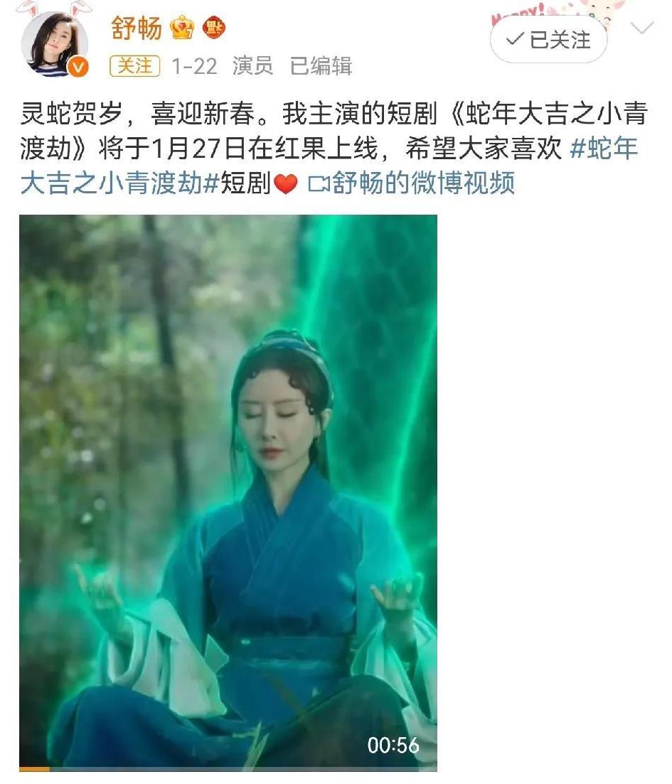The image size is (672, 784).
Task: Click the 演员 actor label
Action: [252, 66]
